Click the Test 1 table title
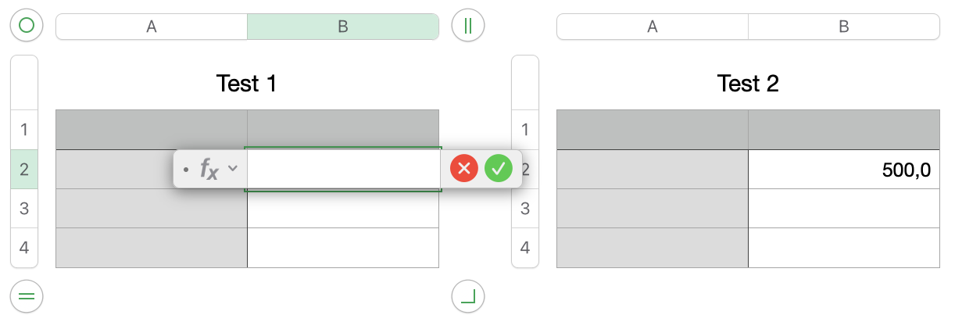This screenshot has height=333, width=980. coord(246,83)
